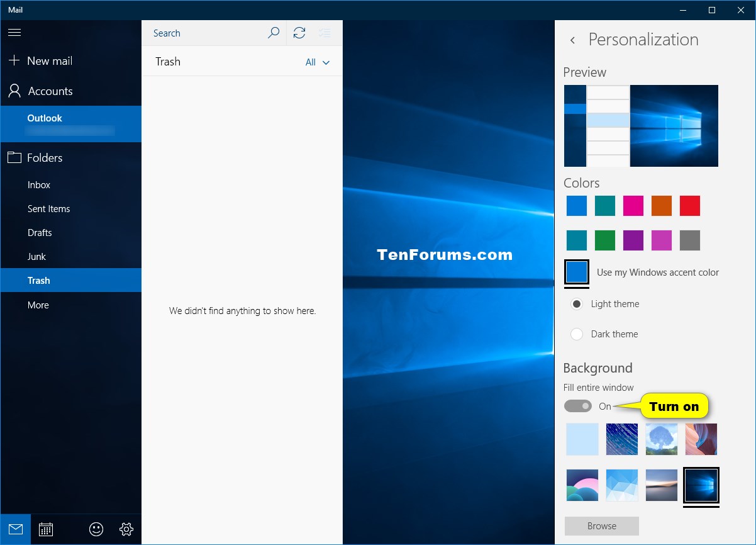Viewport: 756px width, 545px height.
Task: Select the Light theme radio button
Action: [577, 304]
